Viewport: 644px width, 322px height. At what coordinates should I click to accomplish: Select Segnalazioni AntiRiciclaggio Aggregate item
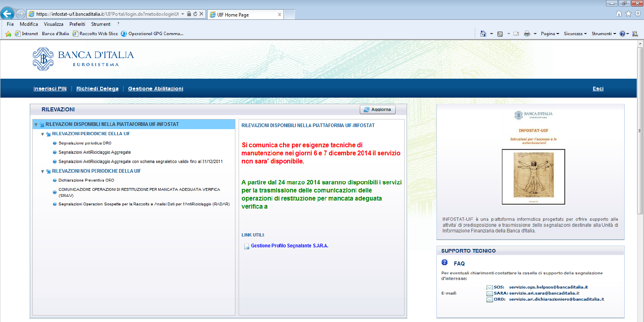94,152
